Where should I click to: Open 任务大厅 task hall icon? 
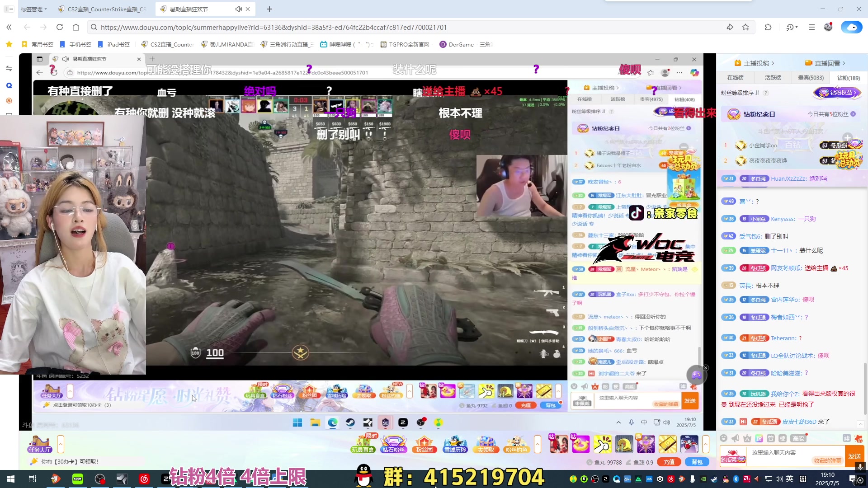40,444
